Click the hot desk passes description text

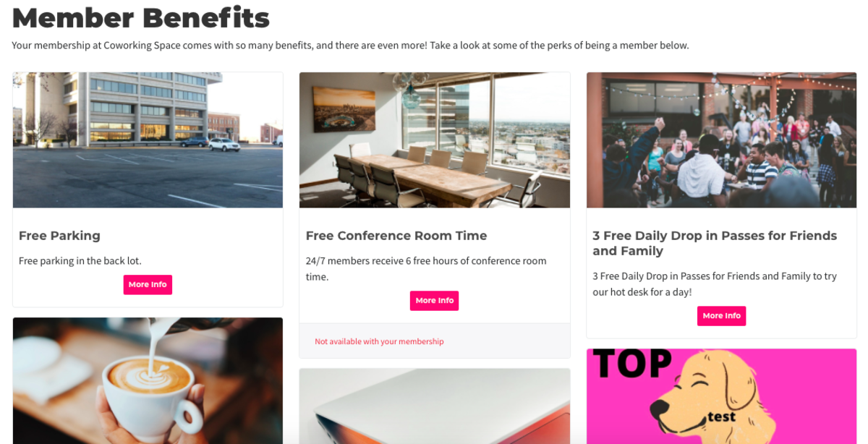pyautogui.click(x=715, y=284)
